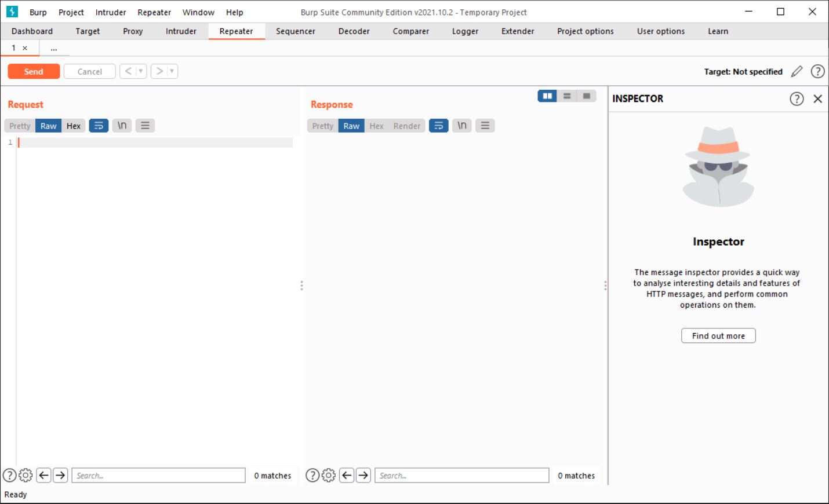Click into the request editor line 1
Screen dimensions: 829x504
point(155,143)
